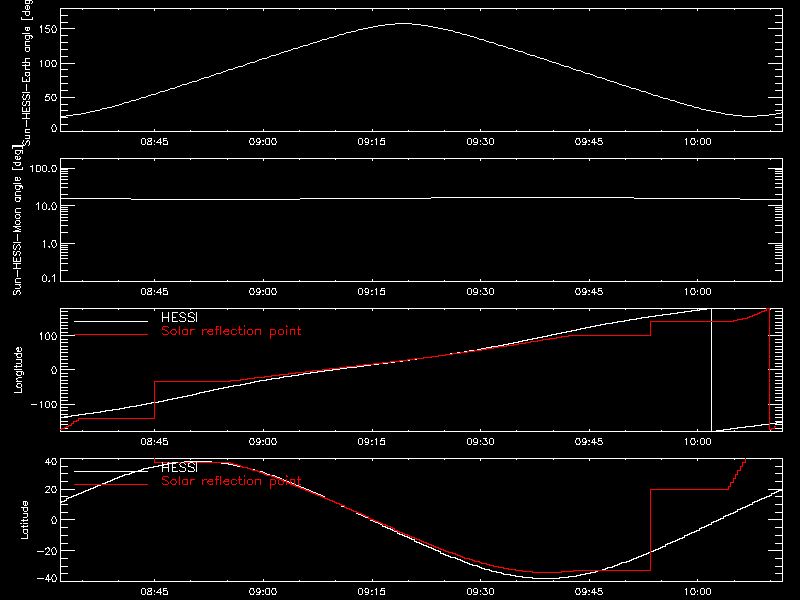Click the 20 tick on the Latitude plot
800x600 pixels.
coord(52,490)
